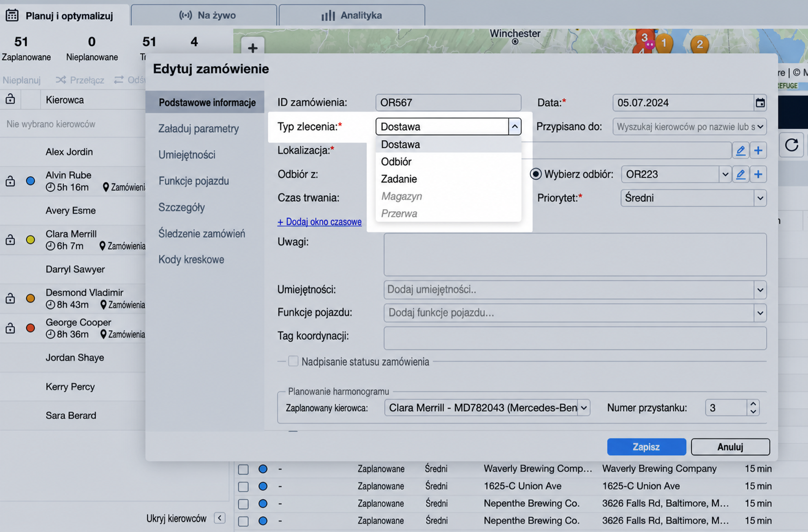Click the Zapisz button
The height and width of the screenshot is (532, 808).
click(x=646, y=447)
